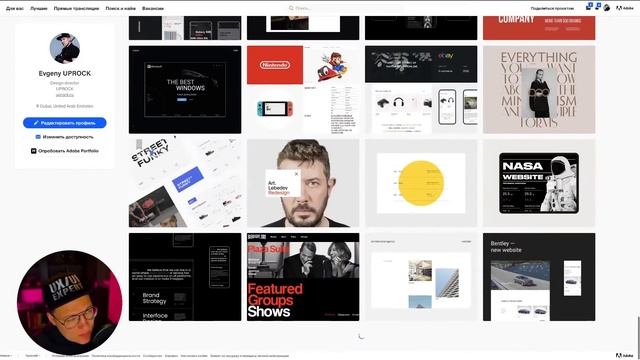Open the messages icon with badge
The height and width of the screenshot is (360, 640).
(x=589, y=7)
